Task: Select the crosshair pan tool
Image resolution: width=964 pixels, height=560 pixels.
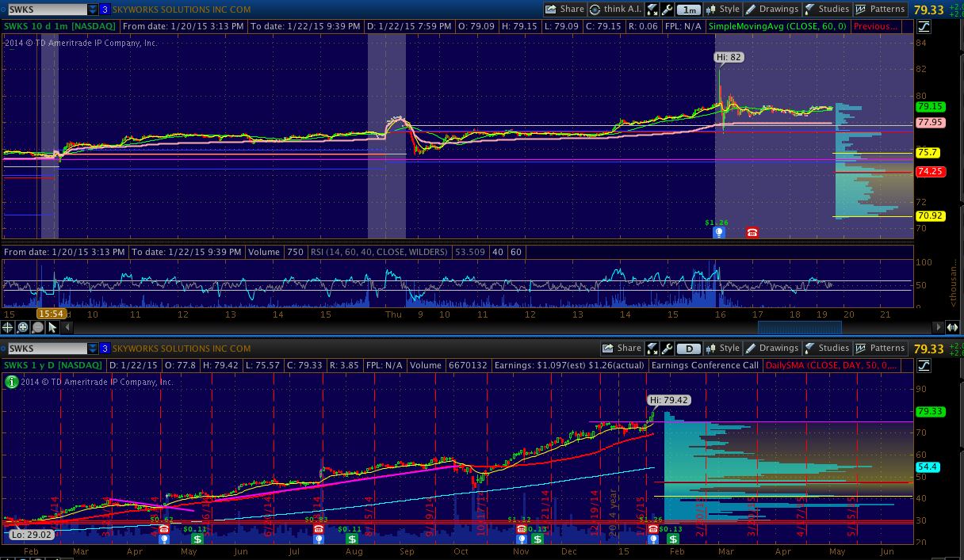Action: (x=8, y=326)
